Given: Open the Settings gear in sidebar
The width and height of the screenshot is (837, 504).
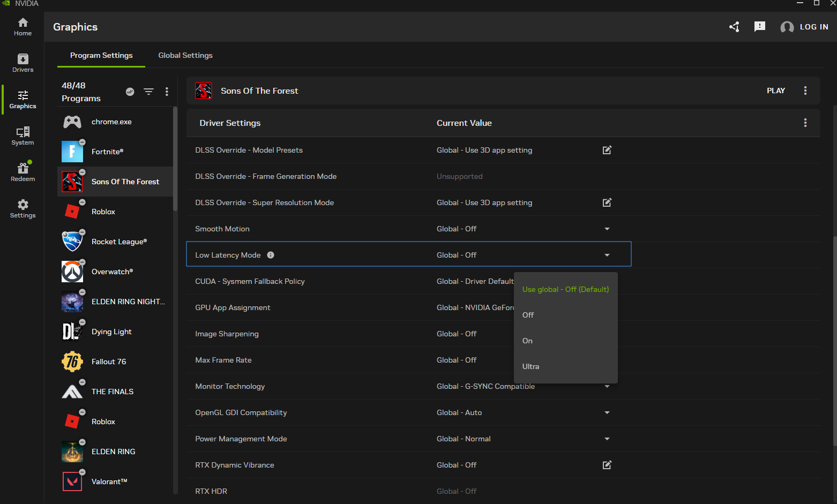Looking at the screenshot, I should 23,208.
